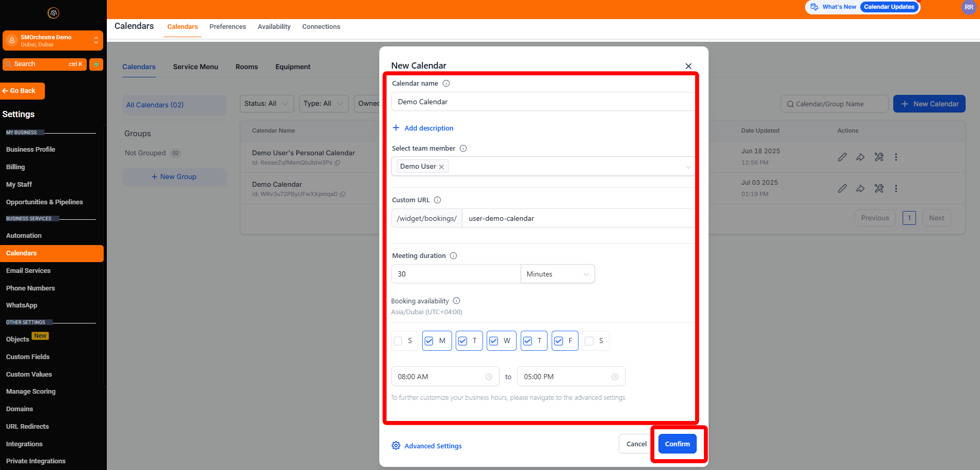The width and height of the screenshot is (980, 470).
Task: Click the info icon beside Meeting duration
Action: pos(453,255)
